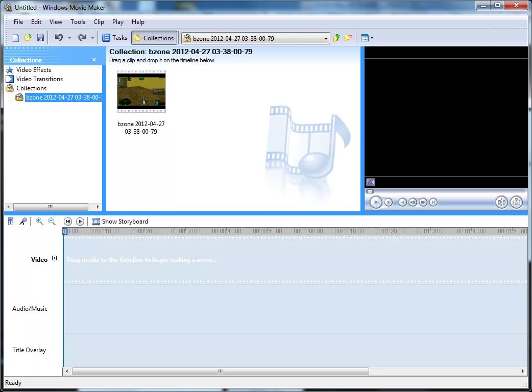This screenshot has width=532, height=392.
Task: Redo the last action
Action: point(82,38)
